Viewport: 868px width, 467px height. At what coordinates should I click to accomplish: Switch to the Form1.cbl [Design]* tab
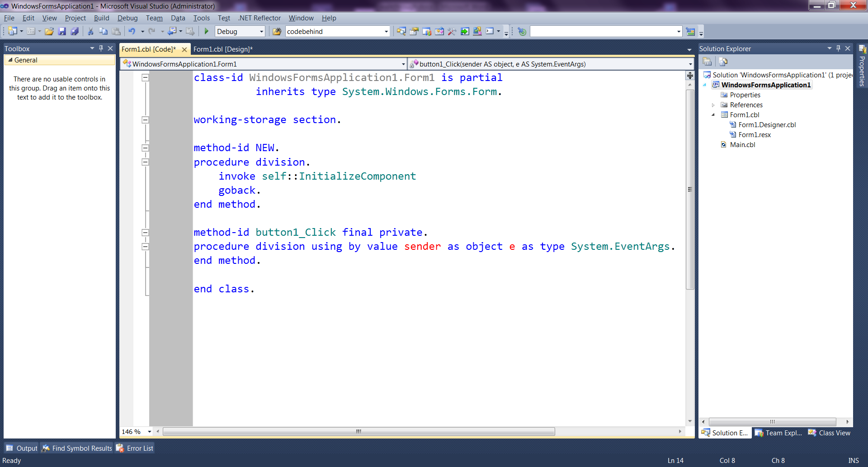click(223, 49)
